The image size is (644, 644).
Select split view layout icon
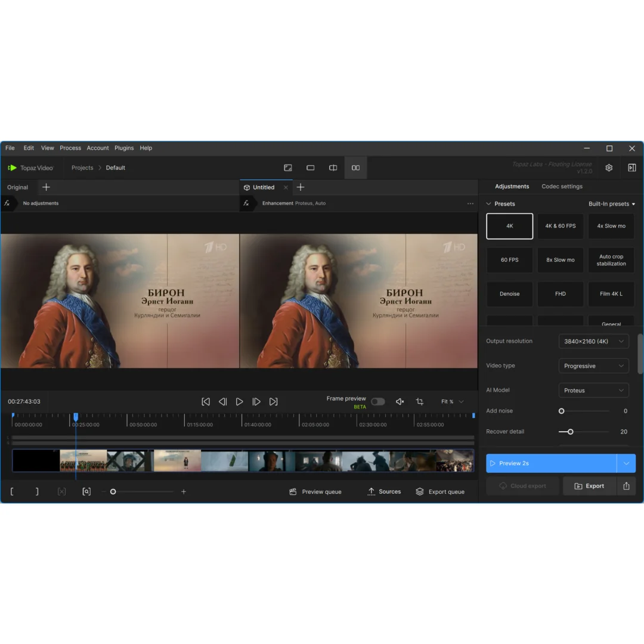coord(333,168)
